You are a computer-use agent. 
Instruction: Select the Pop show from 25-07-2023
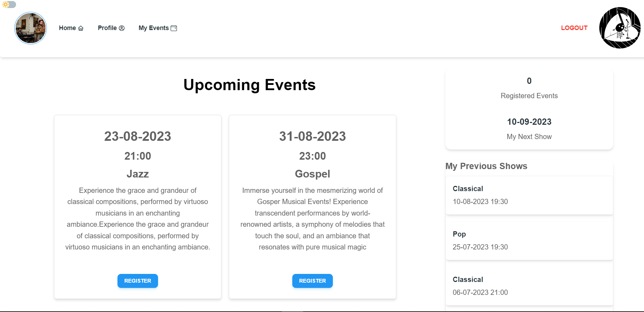529,240
